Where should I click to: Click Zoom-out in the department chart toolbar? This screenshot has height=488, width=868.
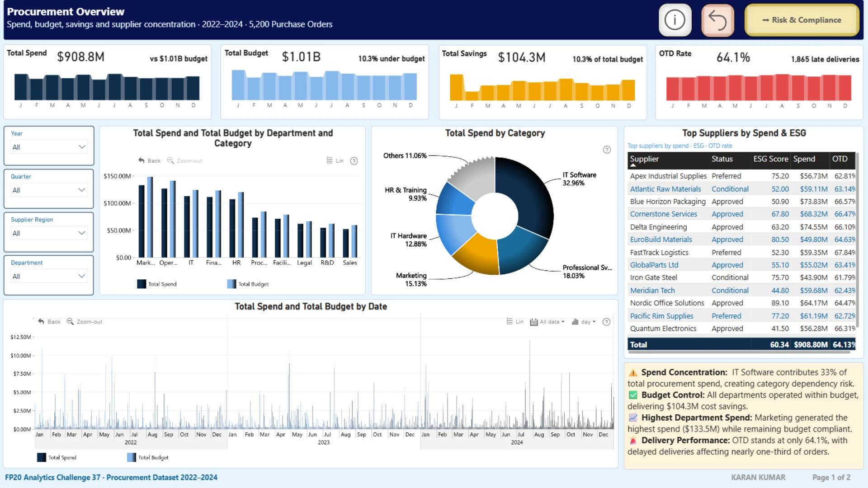point(185,161)
